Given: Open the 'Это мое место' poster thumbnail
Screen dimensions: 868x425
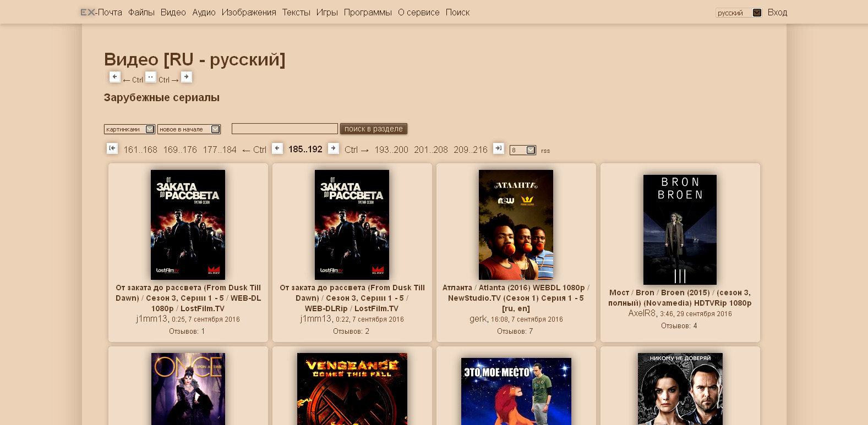Looking at the screenshot, I should (516, 391).
